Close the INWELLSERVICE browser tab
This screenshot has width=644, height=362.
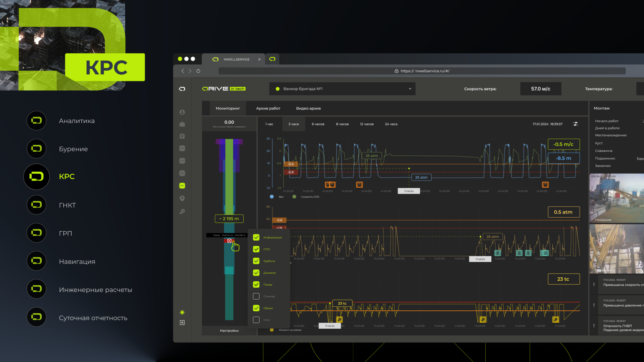pos(260,59)
